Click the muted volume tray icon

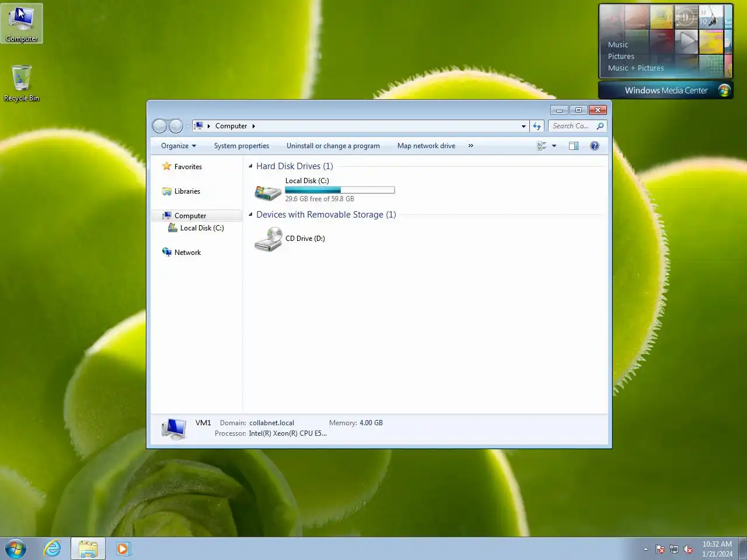click(x=688, y=549)
